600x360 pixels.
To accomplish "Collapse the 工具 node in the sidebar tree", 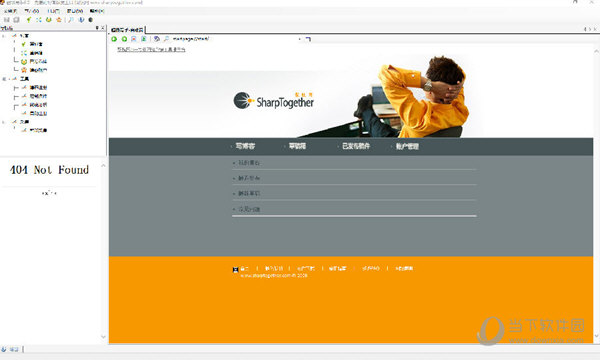I will (4, 79).
